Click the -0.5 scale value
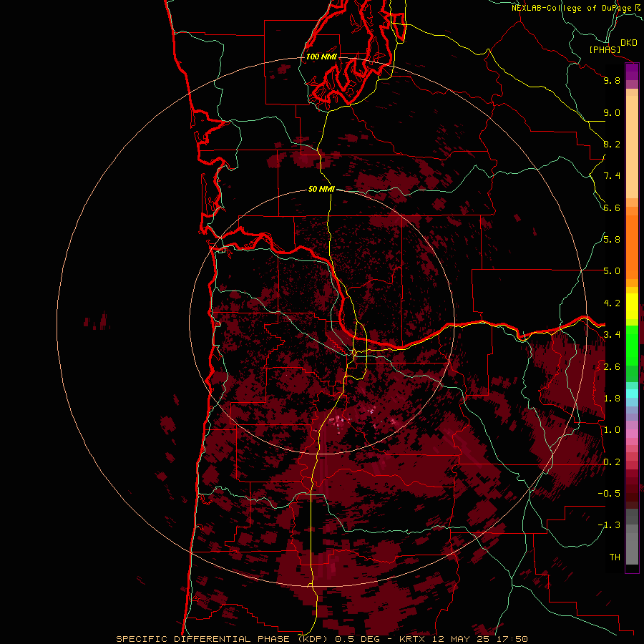Viewport: 644px width, 644px height. click(x=609, y=494)
